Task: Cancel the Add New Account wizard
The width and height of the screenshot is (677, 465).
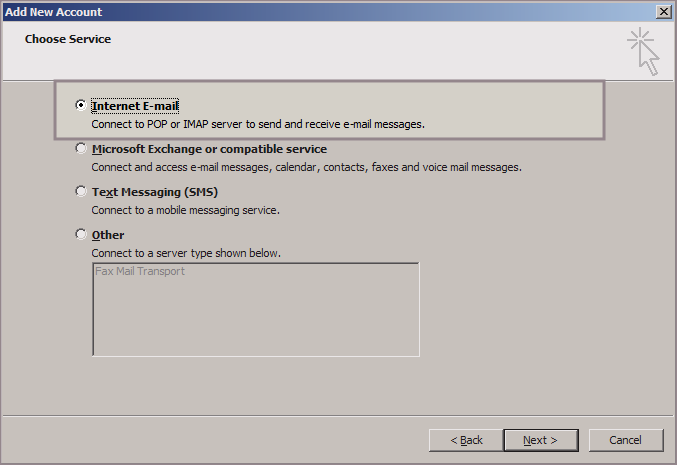Action: (626, 440)
